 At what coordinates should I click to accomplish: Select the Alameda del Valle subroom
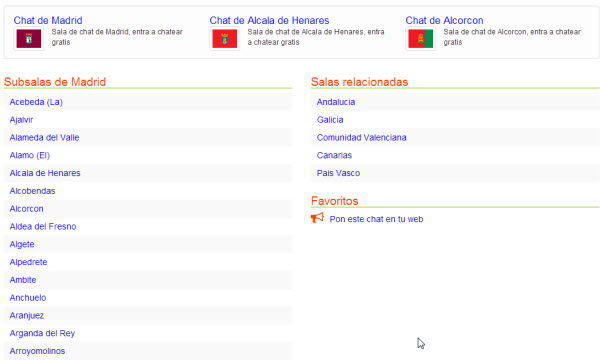[44, 138]
